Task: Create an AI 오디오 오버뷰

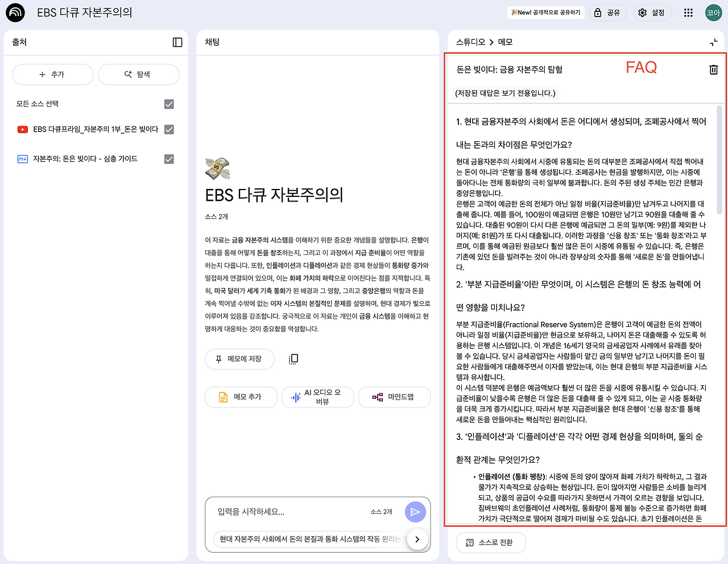Action: (317, 397)
